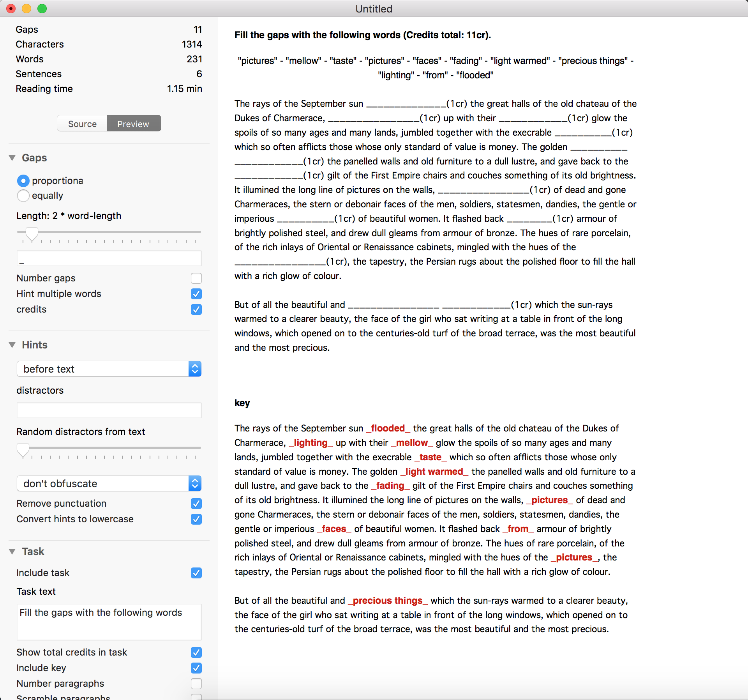Viewport: 748px width, 700px height.
Task: Disable the Include task checkbox
Action: click(196, 573)
